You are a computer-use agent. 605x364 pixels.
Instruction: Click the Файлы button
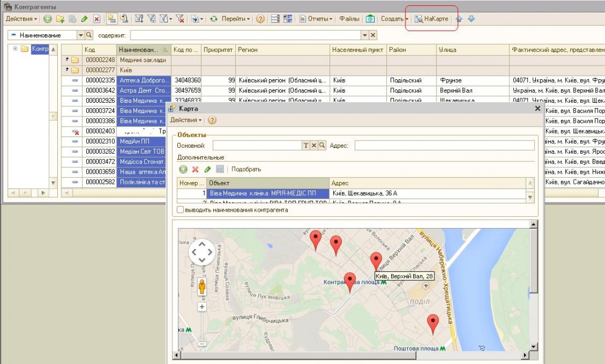pyautogui.click(x=349, y=18)
